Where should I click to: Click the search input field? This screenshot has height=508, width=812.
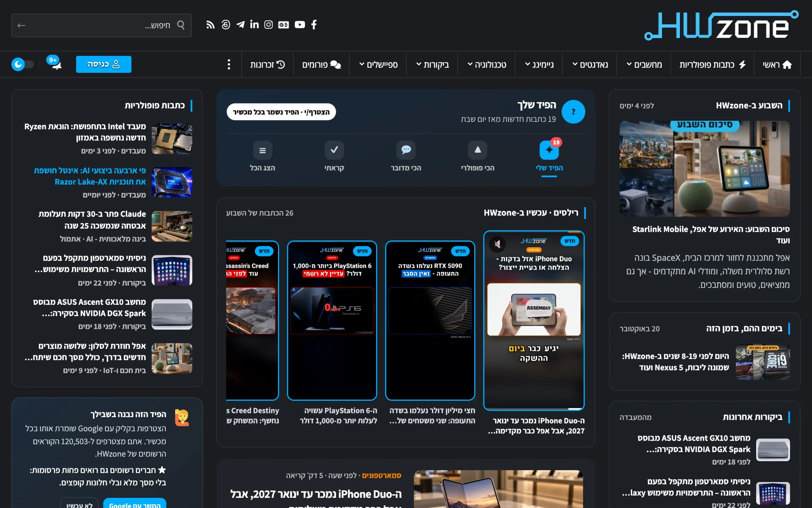101,25
